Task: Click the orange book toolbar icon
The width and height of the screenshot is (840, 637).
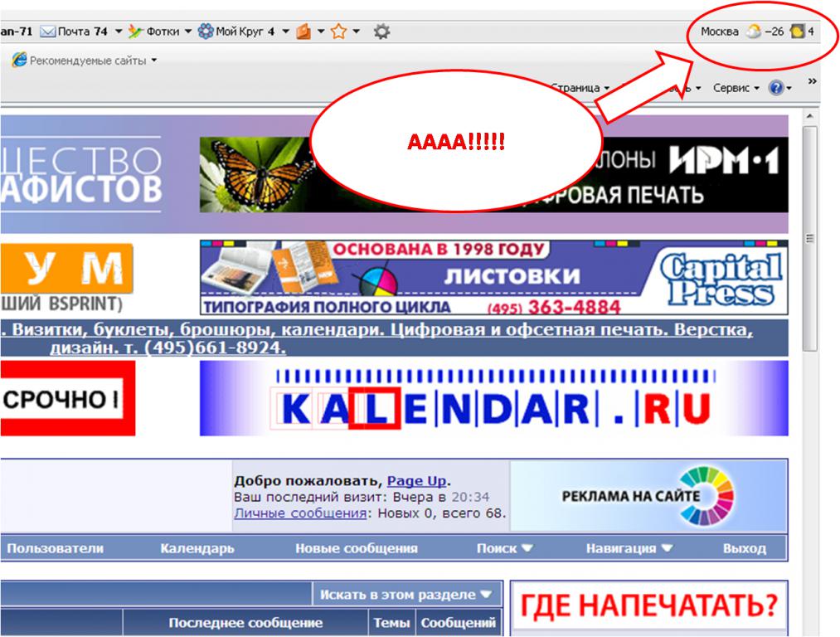Action: click(x=303, y=32)
